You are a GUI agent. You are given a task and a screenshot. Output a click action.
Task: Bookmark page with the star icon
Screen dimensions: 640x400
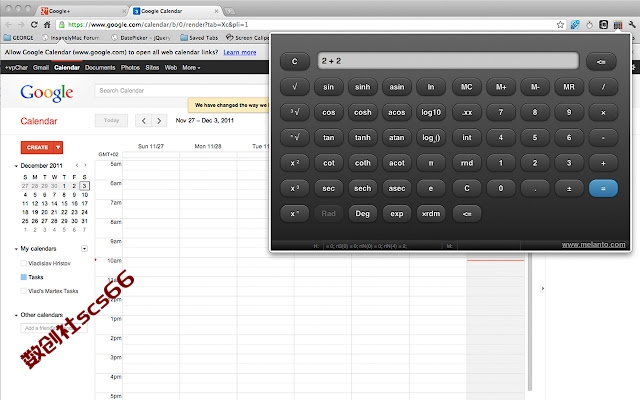[560, 24]
